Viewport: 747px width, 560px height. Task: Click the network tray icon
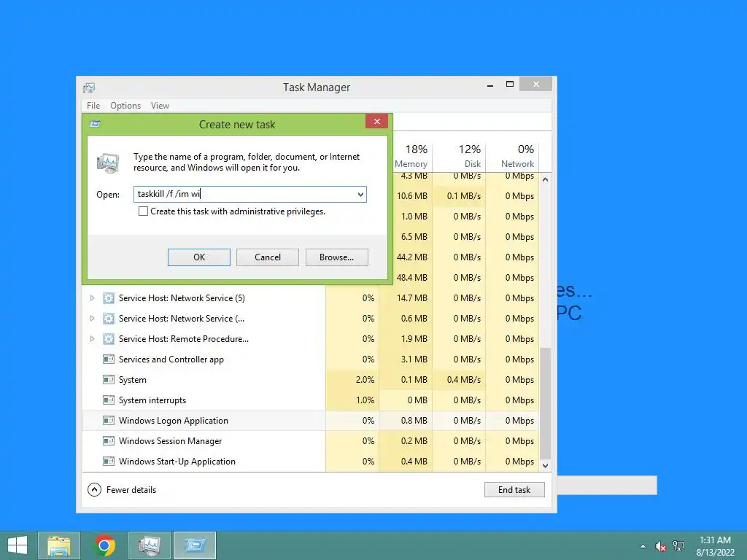click(678, 546)
